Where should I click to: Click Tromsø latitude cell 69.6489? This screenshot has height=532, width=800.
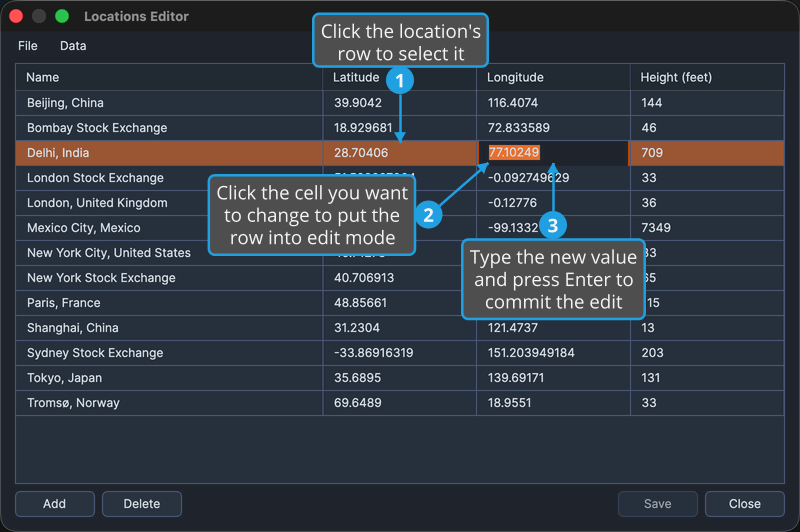[x=399, y=403]
